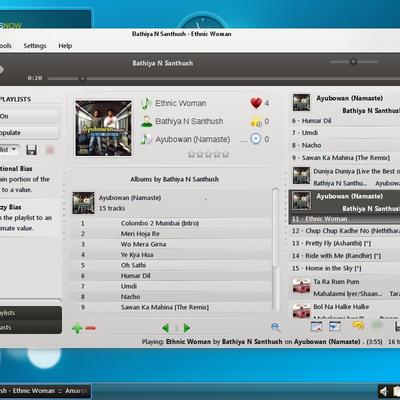
Task: Go to next context page green arrow
Action: pos(187,328)
